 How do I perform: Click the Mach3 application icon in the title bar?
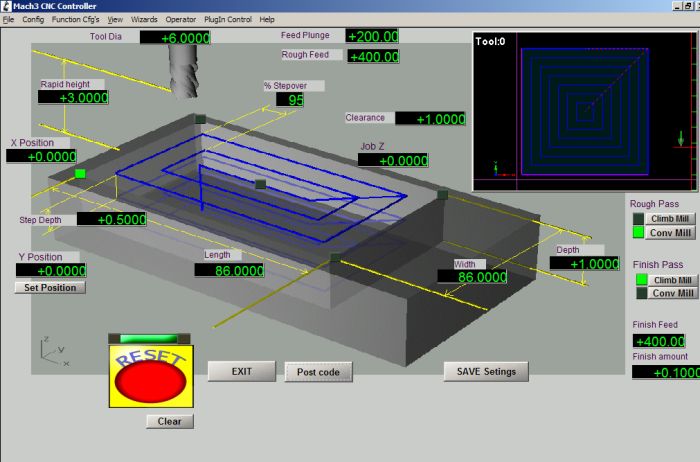point(6,6)
